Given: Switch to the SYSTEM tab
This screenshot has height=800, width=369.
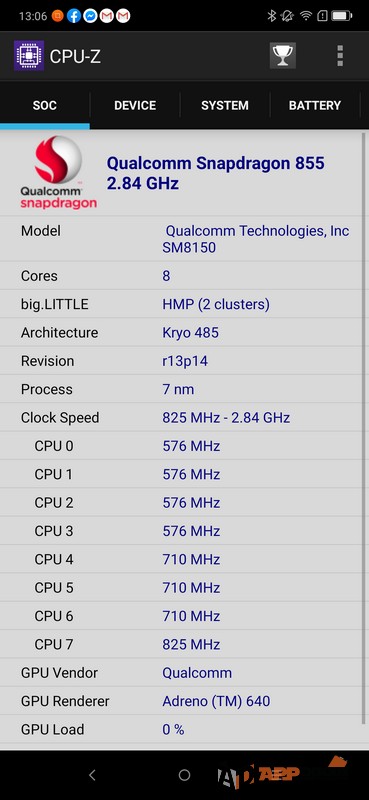Looking at the screenshot, I should 225,106.
